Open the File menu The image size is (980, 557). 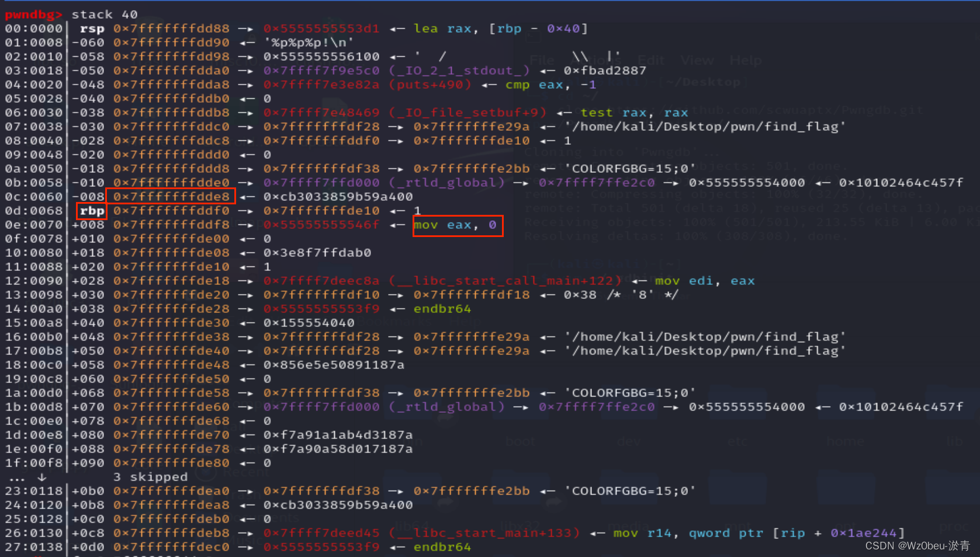(542, 60)
